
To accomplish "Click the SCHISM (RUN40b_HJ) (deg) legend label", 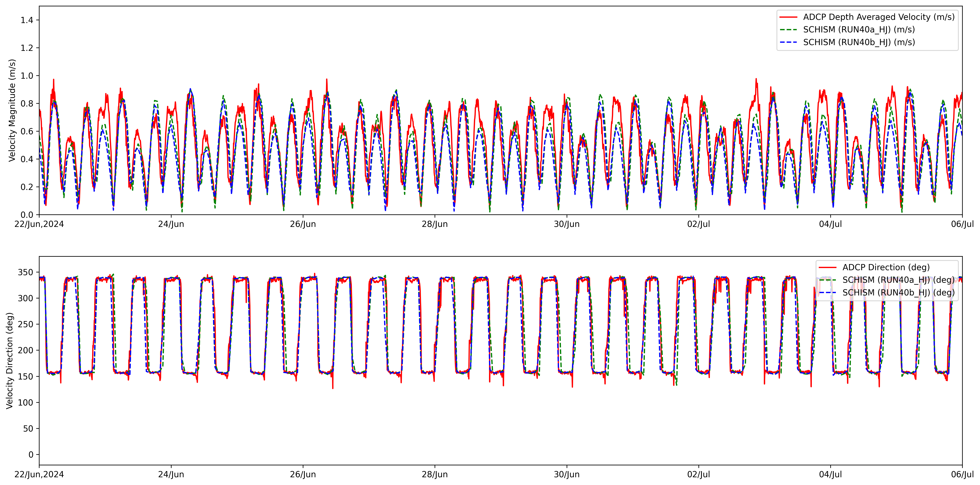I will pos(898,292).
